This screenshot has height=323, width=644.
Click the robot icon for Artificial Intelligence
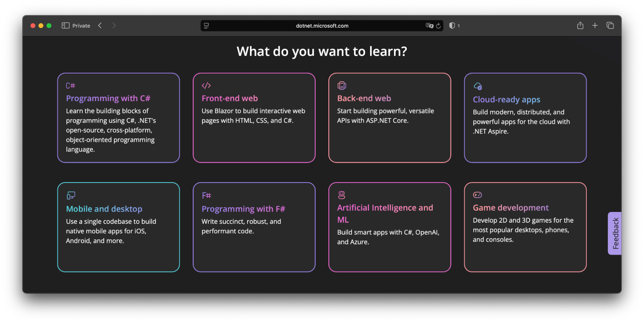point(341,195)
